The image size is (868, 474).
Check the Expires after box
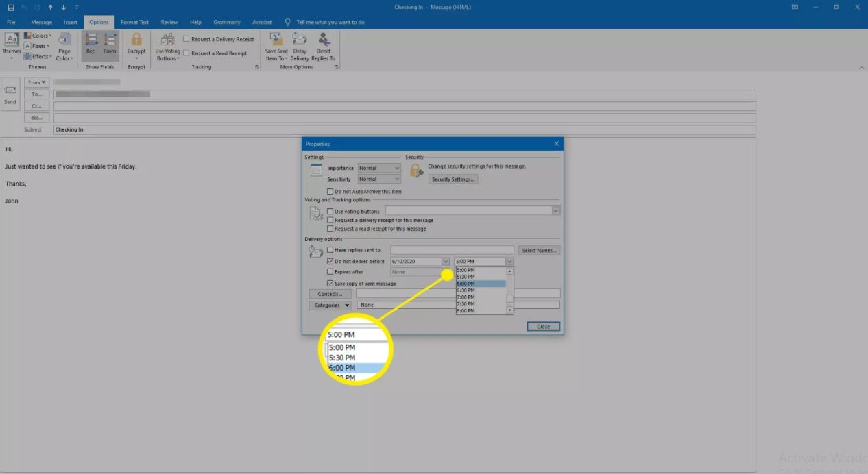[x=330, y=272]
